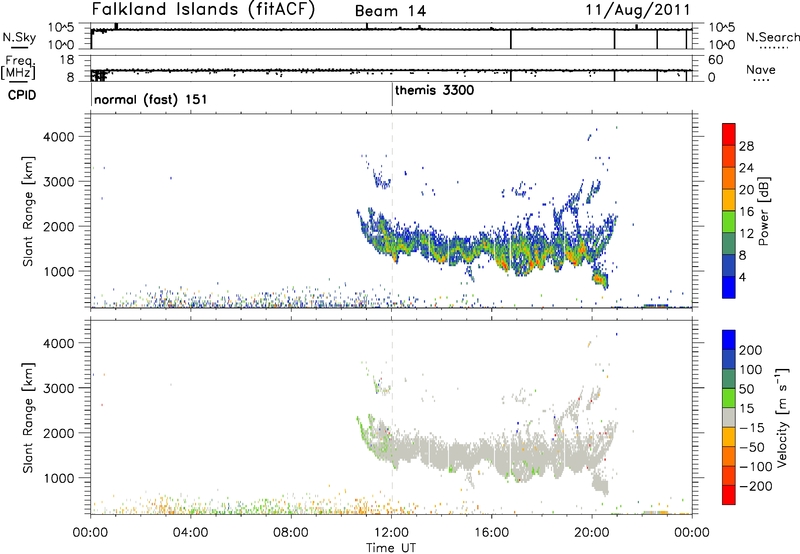Click the 'Velocity [m s-1]' colorbar label
The width and height of the screenshot is (800, 554).
click(x=781, y=417)
